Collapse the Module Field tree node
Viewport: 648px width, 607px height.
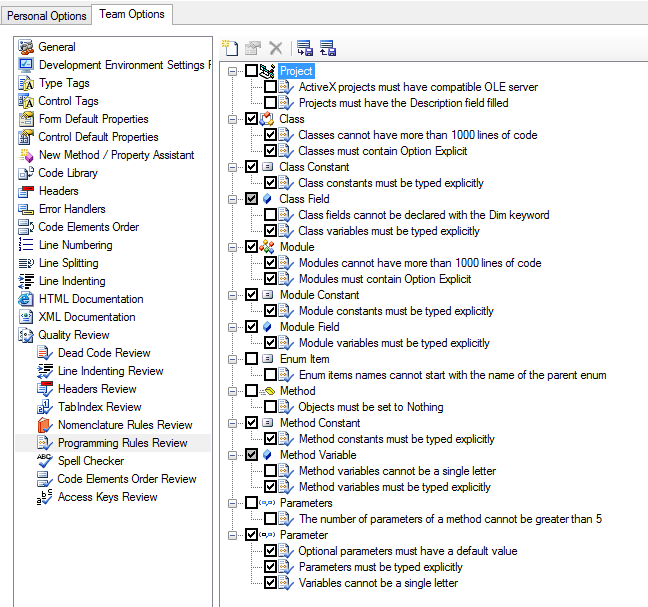(x=233, y=328)
